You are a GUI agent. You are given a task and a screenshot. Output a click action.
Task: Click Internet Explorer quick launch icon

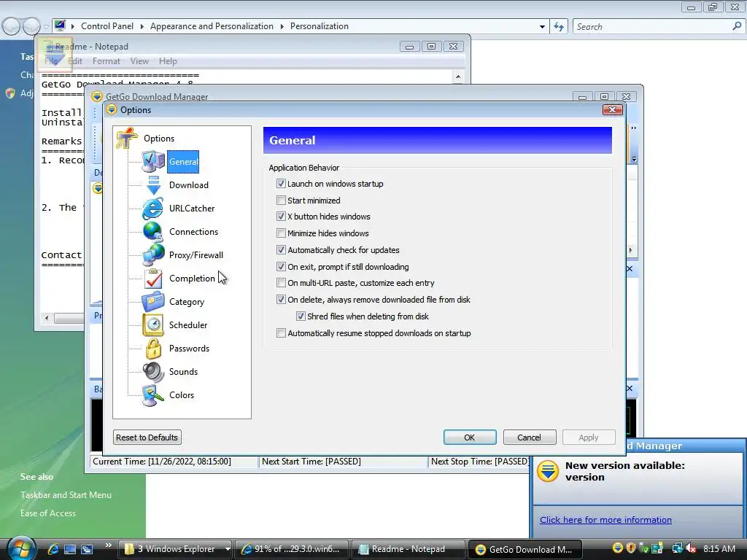click(53, 549)
